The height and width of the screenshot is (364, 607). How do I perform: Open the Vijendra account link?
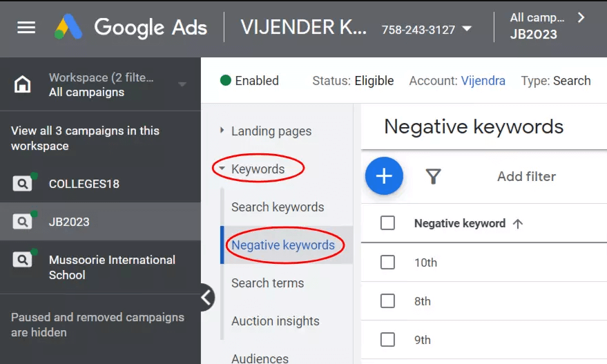coord(483,81)
